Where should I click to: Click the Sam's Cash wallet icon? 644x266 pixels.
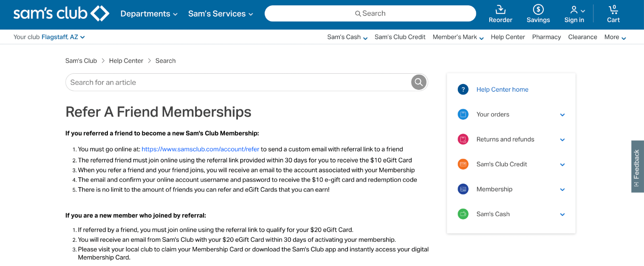pyautogui.click(x=463, y=214)
